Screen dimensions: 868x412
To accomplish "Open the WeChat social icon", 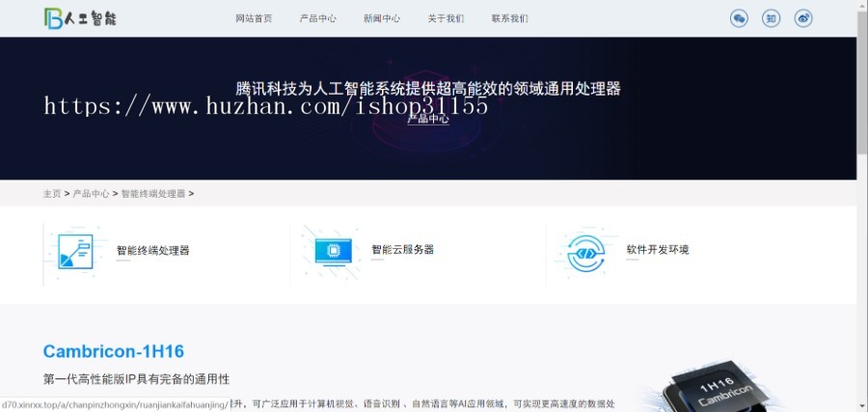I will click(739, 18).
